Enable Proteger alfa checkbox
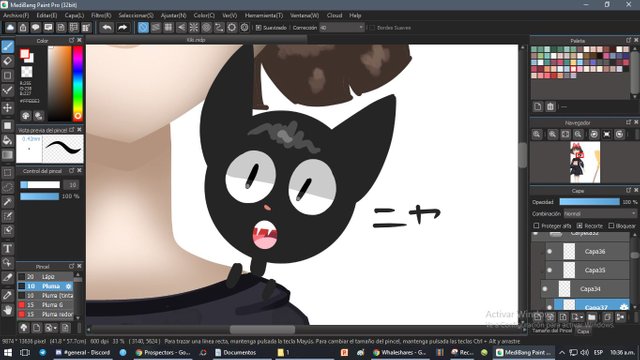This screenshot has width=640, height=360. (536, 226)
